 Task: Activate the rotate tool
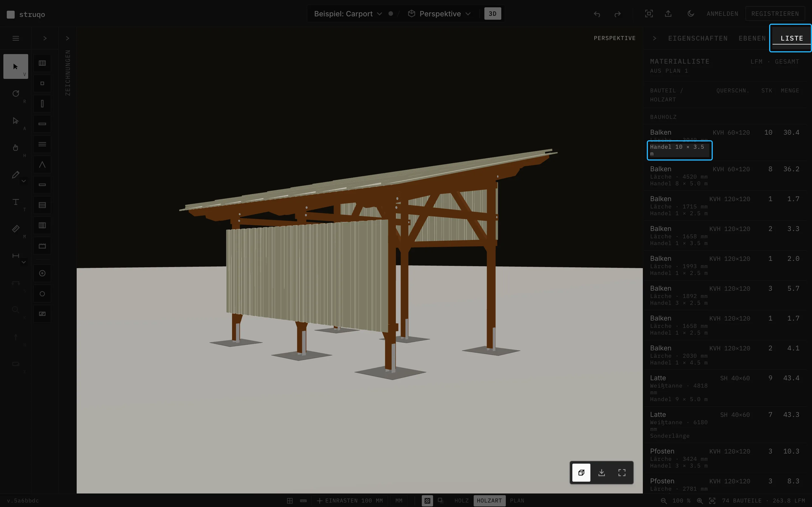coord(16,94)
